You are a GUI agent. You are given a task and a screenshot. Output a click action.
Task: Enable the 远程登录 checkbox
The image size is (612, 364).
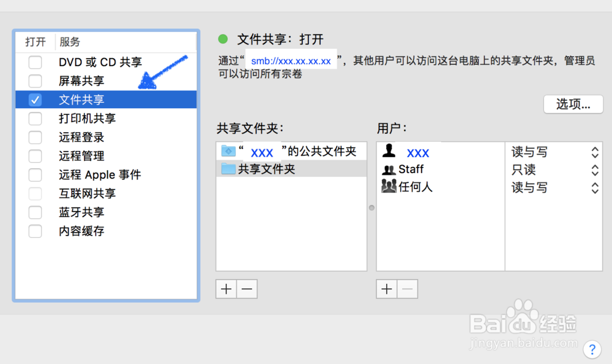[35, 137]
